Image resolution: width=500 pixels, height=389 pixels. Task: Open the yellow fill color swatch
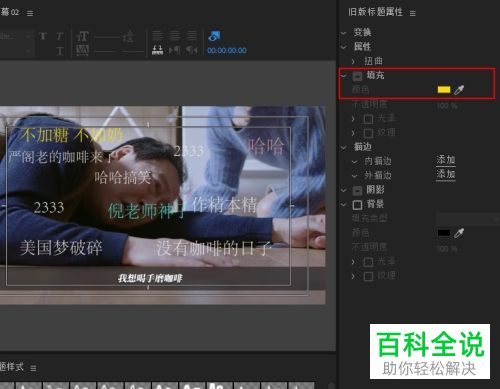[x=444, y=89]
